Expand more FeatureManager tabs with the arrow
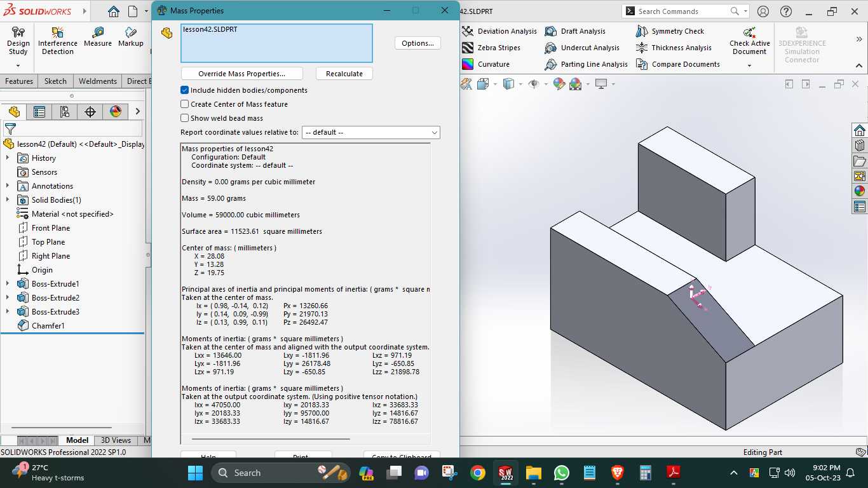The height and width of the screenshot is (488, 868). 137,112
